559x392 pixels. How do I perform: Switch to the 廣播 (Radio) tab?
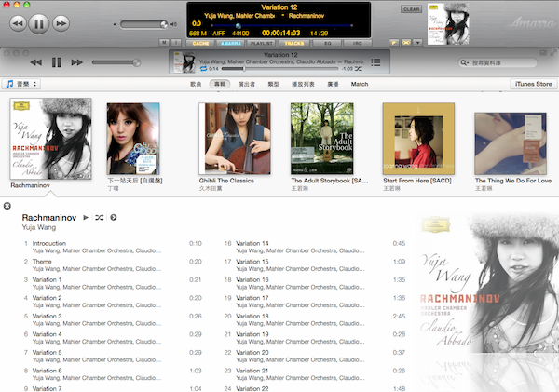click(x=333, y=84)
